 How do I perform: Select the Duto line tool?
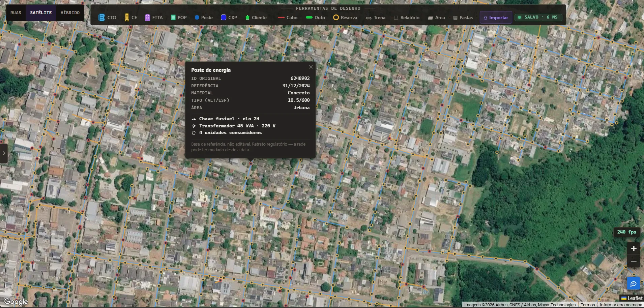pyautogui.click(x=316, y=18)
